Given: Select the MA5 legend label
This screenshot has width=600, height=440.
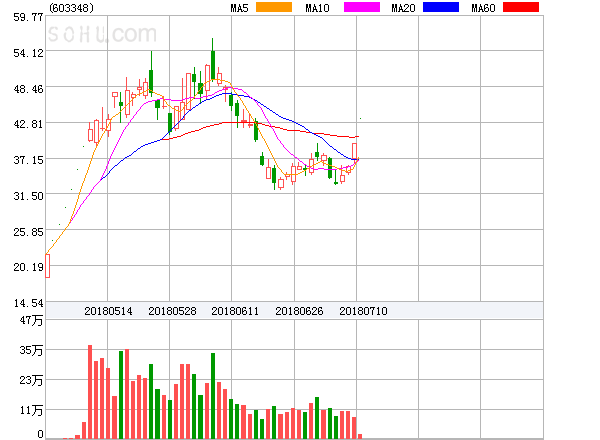Looking at the screenshot, I should point(239,9).
